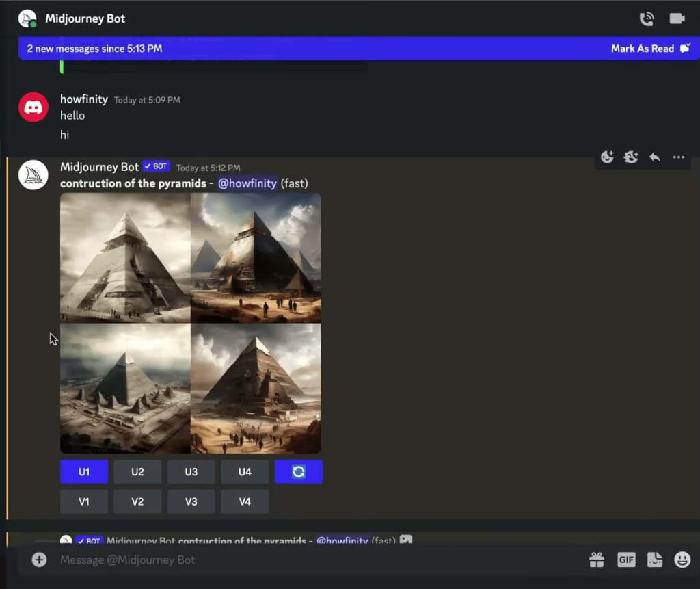Reply to the Midjourney Bot message
This screenshot has width=700, height=589.
click(x=654, y=157)
